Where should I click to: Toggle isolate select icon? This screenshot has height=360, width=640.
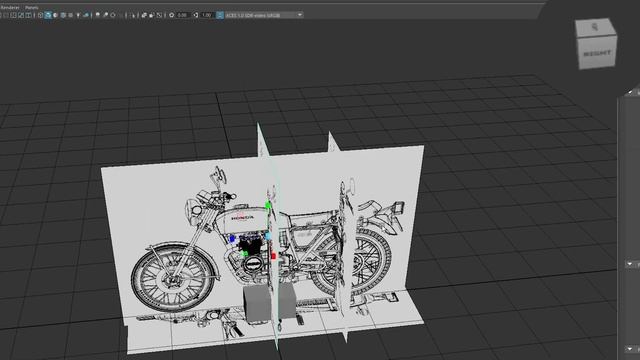coord(133,15)
